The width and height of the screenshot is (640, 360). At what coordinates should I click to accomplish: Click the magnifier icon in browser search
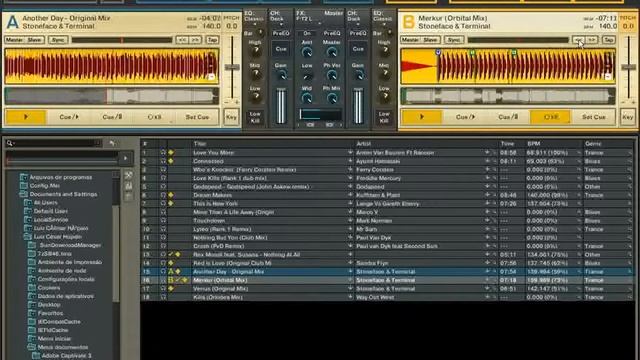[10, 143]
